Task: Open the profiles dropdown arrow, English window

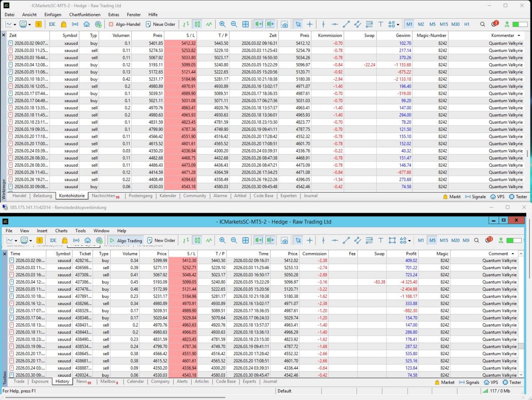Action: click(30, 240)
